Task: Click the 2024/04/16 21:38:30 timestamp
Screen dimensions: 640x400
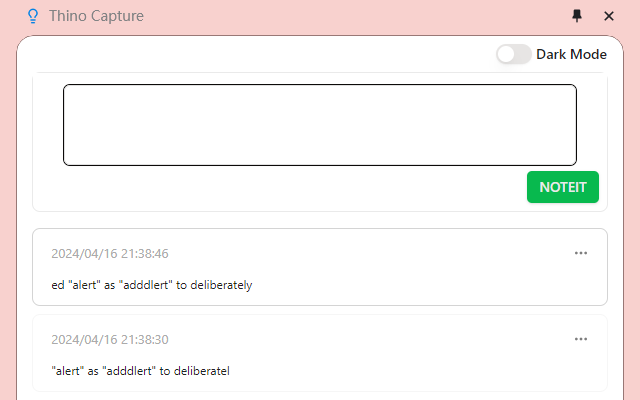Action: pyautogui.click(x=110, y=340)
